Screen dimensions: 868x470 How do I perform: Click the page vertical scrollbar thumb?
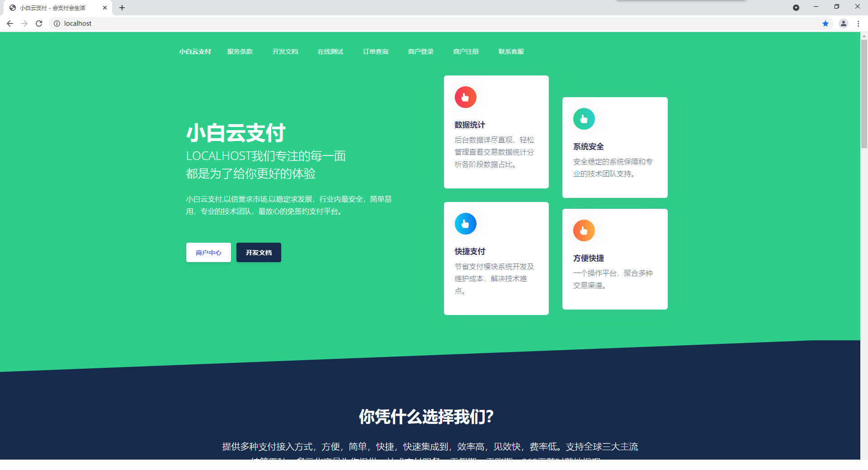pos(864,94)
